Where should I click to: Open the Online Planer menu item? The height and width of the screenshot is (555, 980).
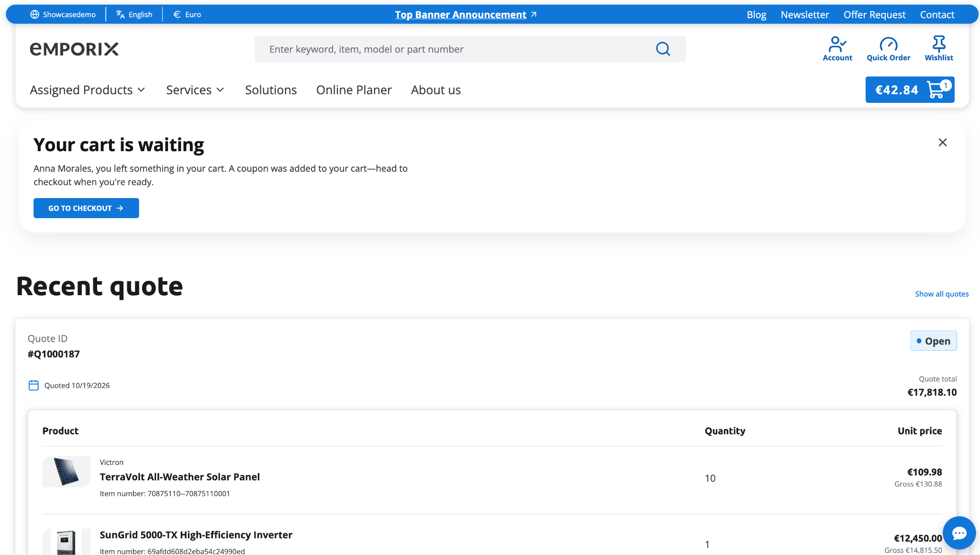[354, 90]
